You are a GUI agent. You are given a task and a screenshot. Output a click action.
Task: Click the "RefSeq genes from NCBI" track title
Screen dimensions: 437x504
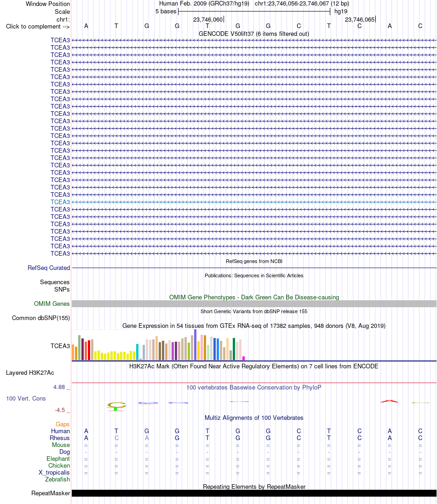254,261
